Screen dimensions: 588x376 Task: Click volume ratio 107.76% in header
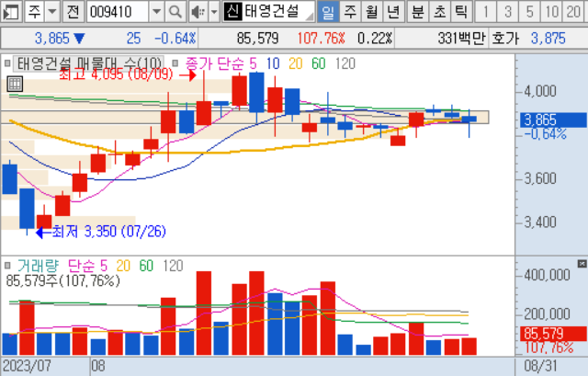point(321,39)
